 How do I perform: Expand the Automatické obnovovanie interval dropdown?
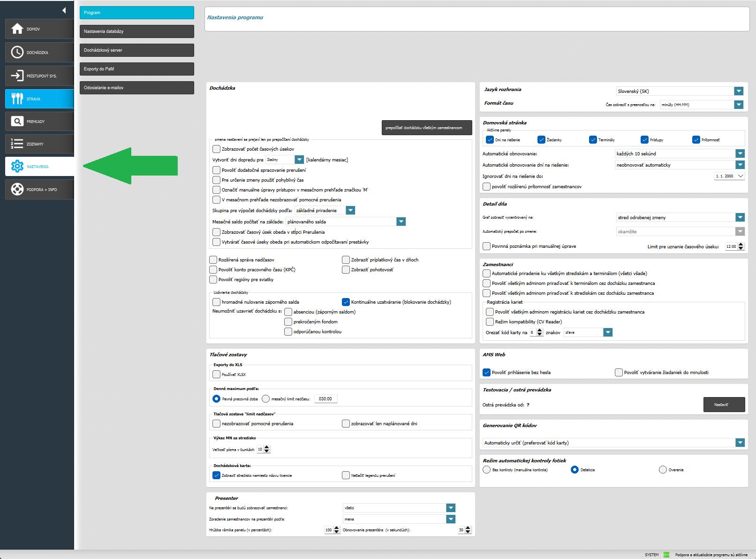[x=740, y=153]
